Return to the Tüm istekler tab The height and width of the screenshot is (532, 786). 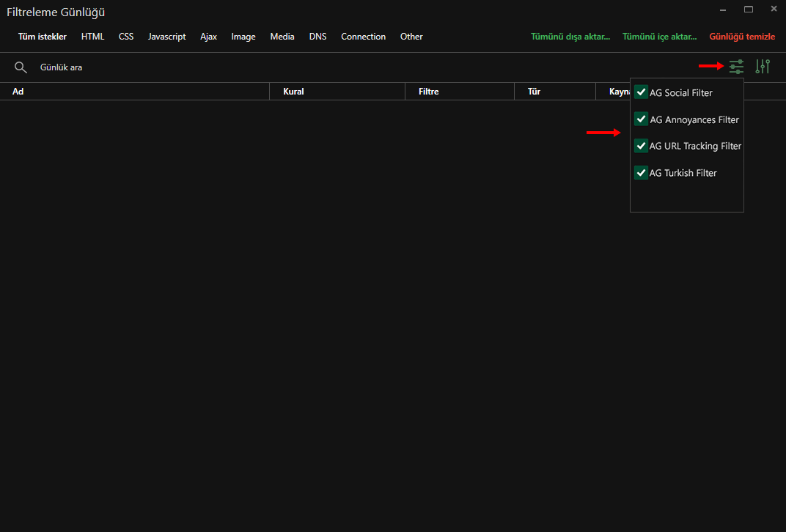click(42, 36)
